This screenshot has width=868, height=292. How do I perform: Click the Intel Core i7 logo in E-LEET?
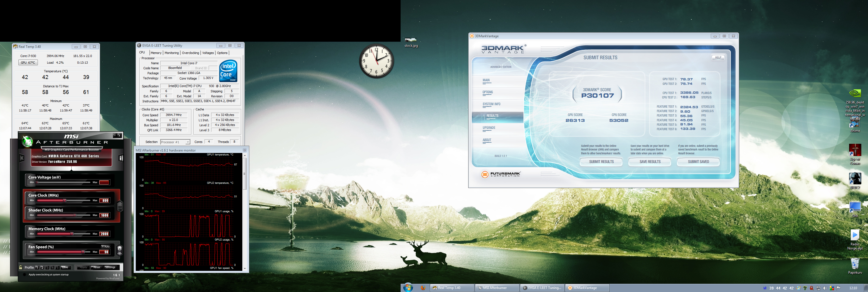(228, 71)
